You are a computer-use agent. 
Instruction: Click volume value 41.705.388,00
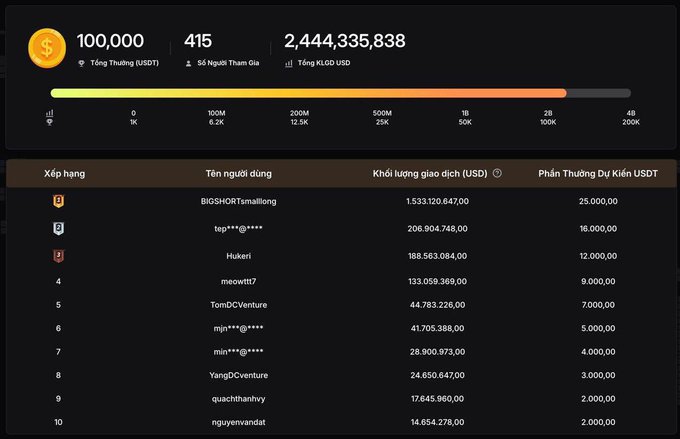pyautogui.click(x=438, y=328)
